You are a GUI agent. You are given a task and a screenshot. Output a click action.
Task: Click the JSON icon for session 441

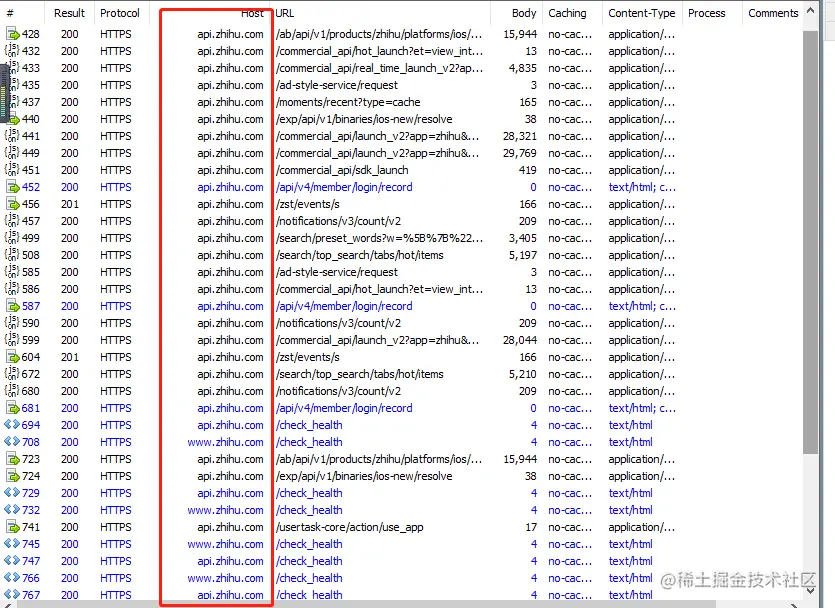point(12,136)
